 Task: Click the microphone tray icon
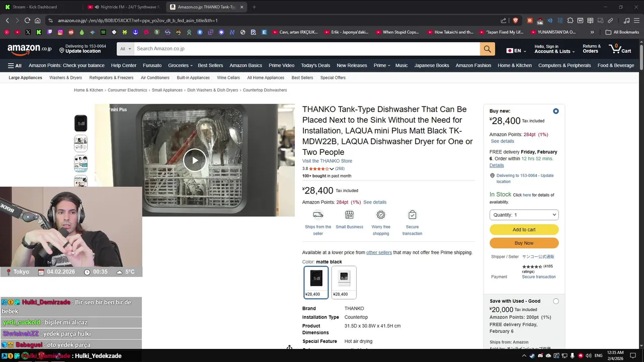click(x=573, y=355)
